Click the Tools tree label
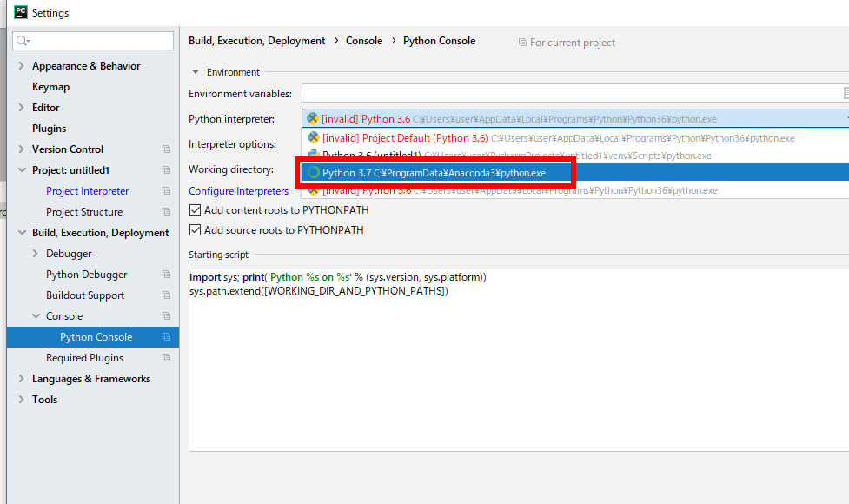 point(44,400)
